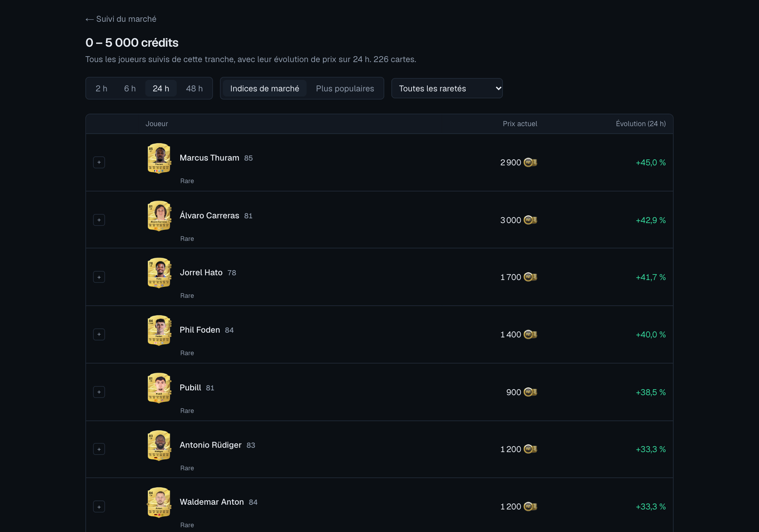Click the Marcus Thuram player name
The height and width of the screenshot is (532, 759).
(209, 158)
